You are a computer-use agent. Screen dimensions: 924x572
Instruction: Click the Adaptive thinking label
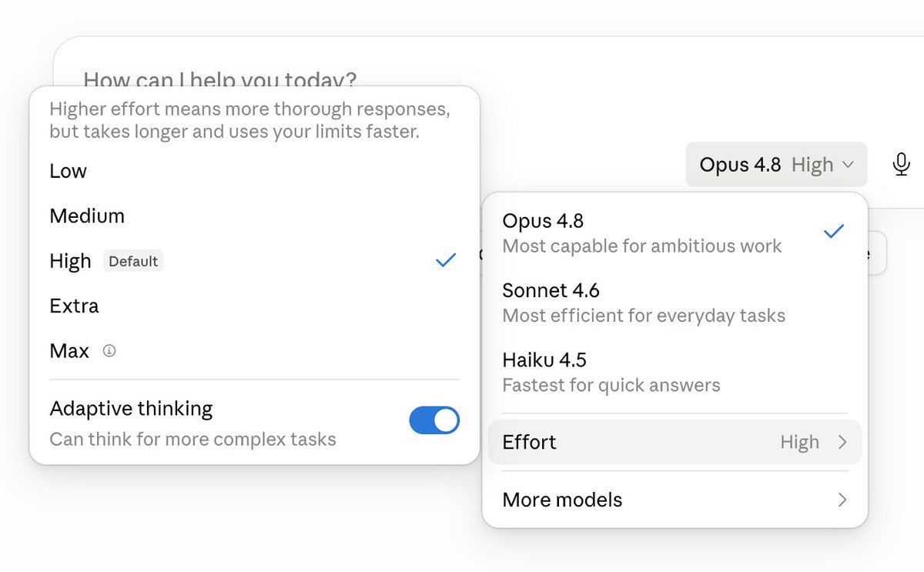click(x=131, y=408)
